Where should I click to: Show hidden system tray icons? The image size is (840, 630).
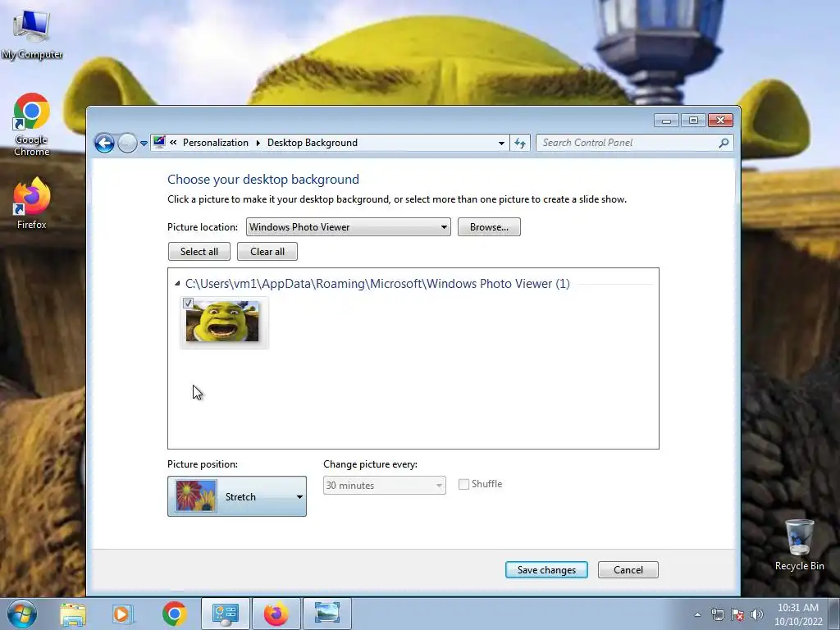(697, 614)
